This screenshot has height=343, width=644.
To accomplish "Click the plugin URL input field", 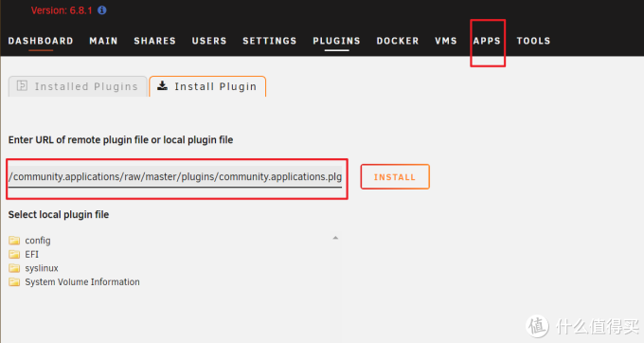I will click(x=175, y=177).
